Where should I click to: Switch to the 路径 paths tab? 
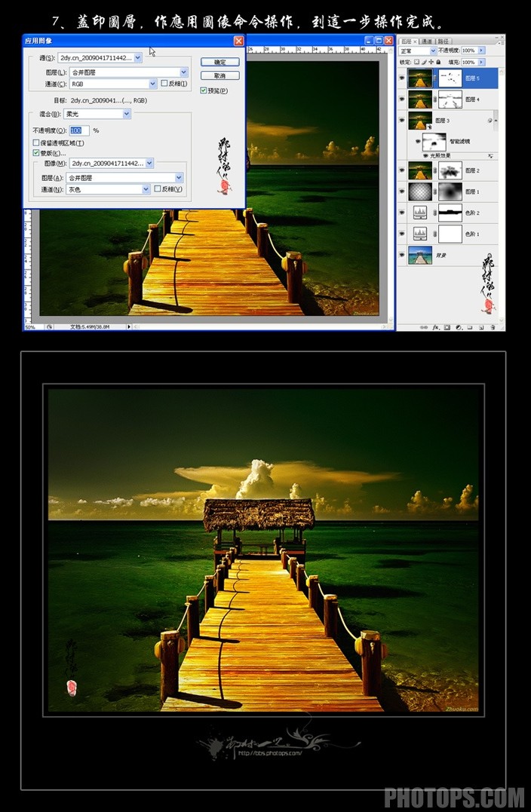[444, 41]
